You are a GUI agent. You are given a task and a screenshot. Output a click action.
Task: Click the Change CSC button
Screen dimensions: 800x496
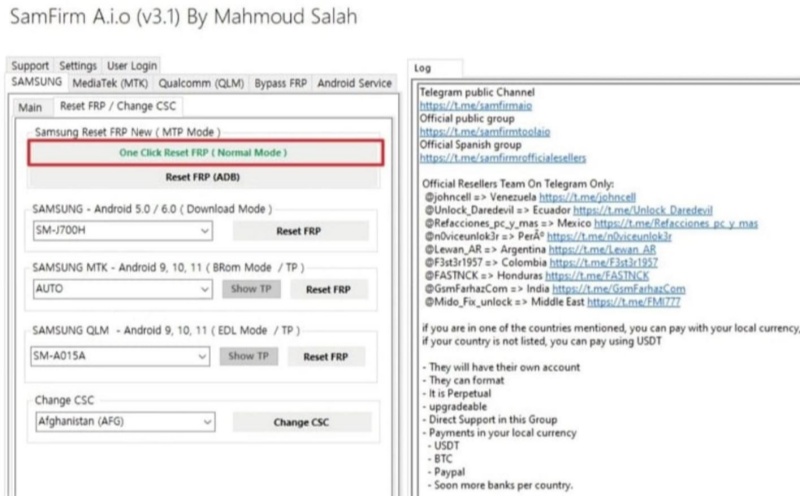pyautogui.click(x=302, y=422)
